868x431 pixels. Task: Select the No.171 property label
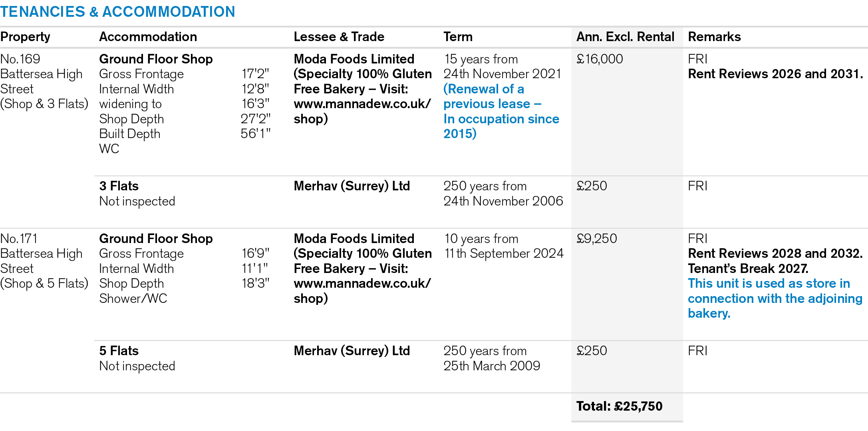click(19, 239)
